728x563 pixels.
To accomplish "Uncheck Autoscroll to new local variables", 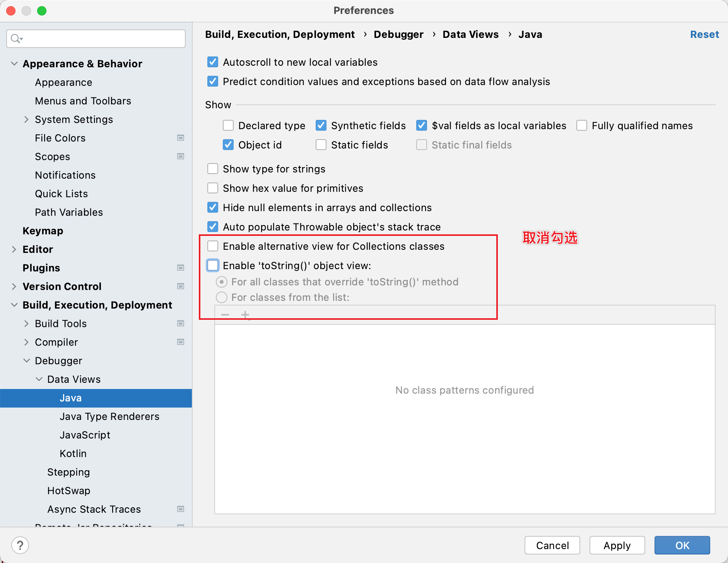I will coord(213,62).
